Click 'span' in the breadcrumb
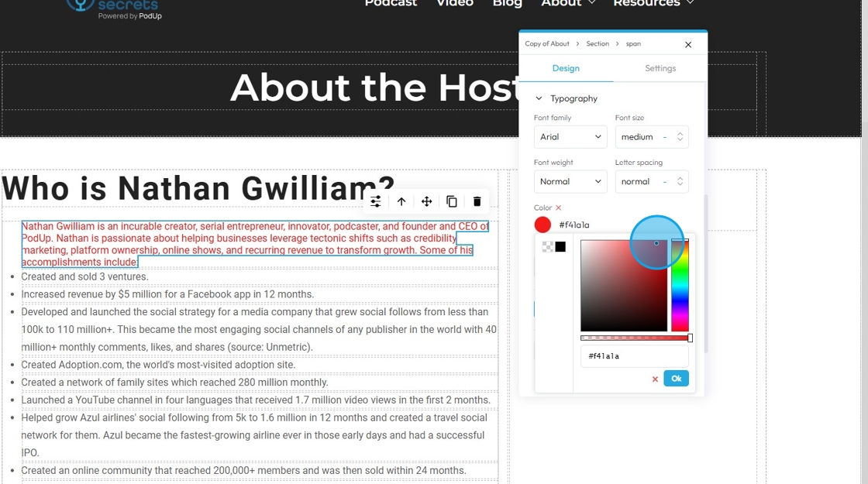This screenshot has width=868, height=484. click(x=633, y=43)
